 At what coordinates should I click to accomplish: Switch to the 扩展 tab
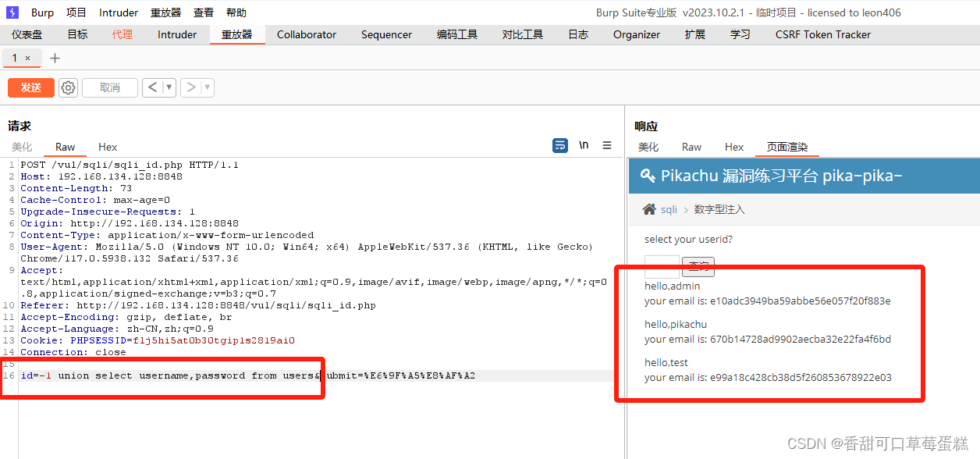(x=695, y=34)
